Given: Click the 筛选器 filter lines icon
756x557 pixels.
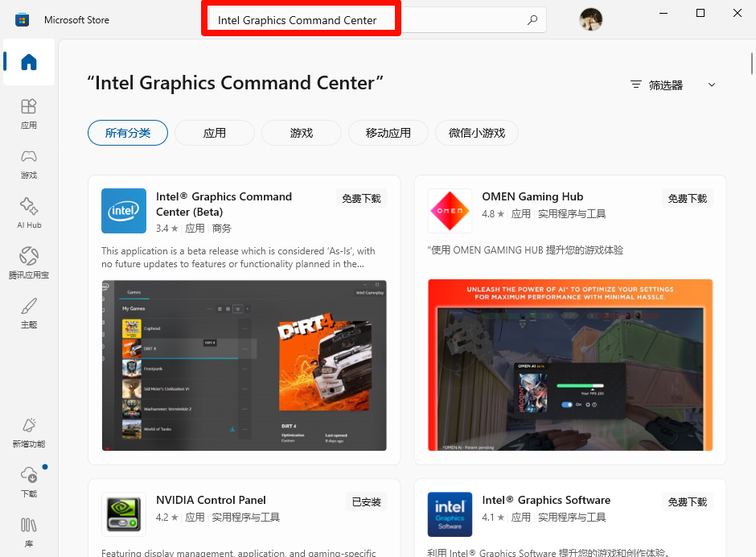Looking at the screenshot, I should pos(636,85).
